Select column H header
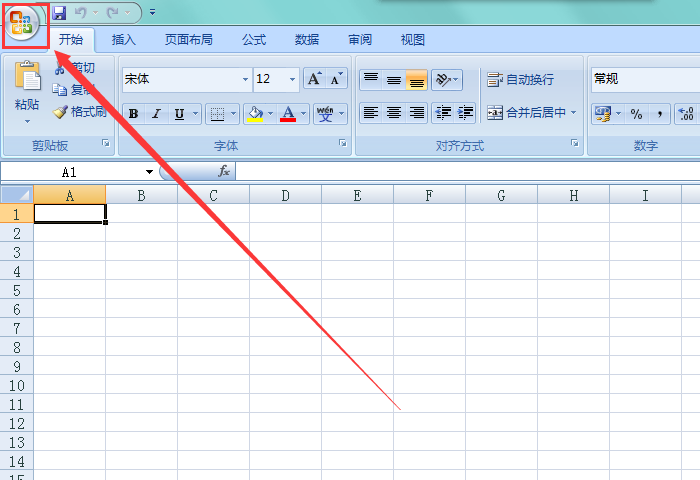This screenshot has width=700, height=480. [x=574, y=196]
